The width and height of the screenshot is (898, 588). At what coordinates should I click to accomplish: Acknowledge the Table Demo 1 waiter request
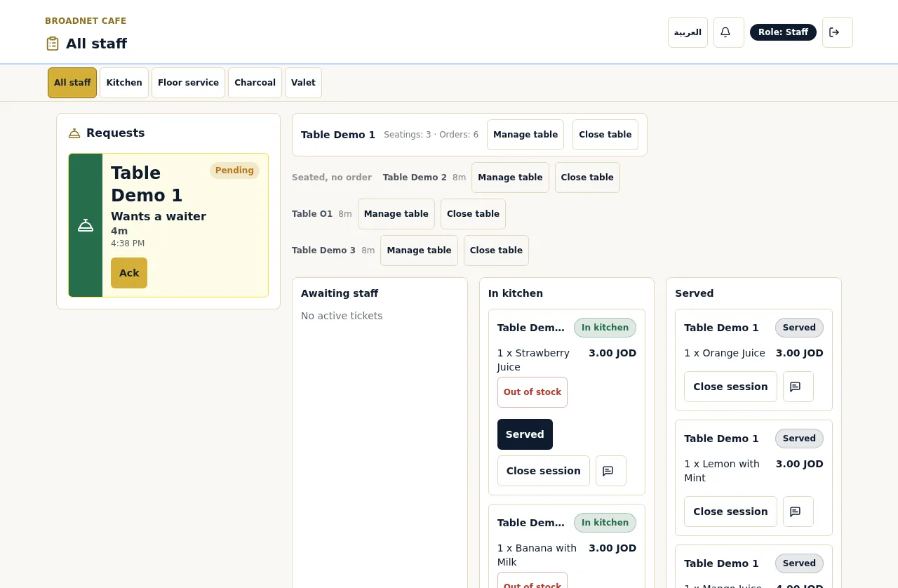(x=129, y=273)
